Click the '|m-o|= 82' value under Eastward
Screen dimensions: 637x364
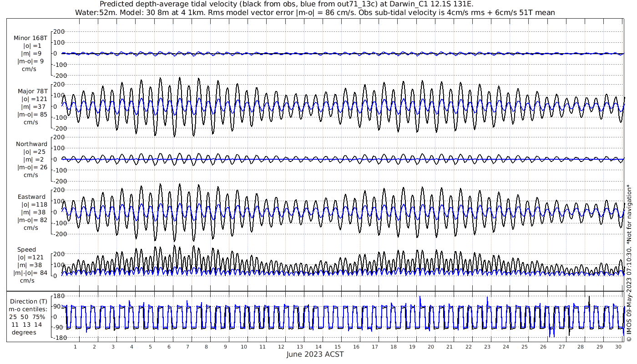[x=32, y=220]
